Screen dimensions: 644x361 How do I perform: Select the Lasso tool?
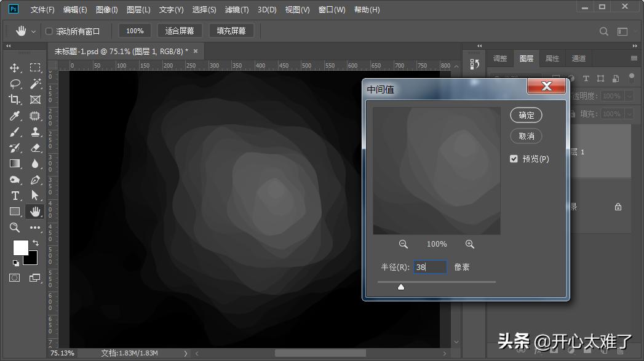[x=15, y=84]
